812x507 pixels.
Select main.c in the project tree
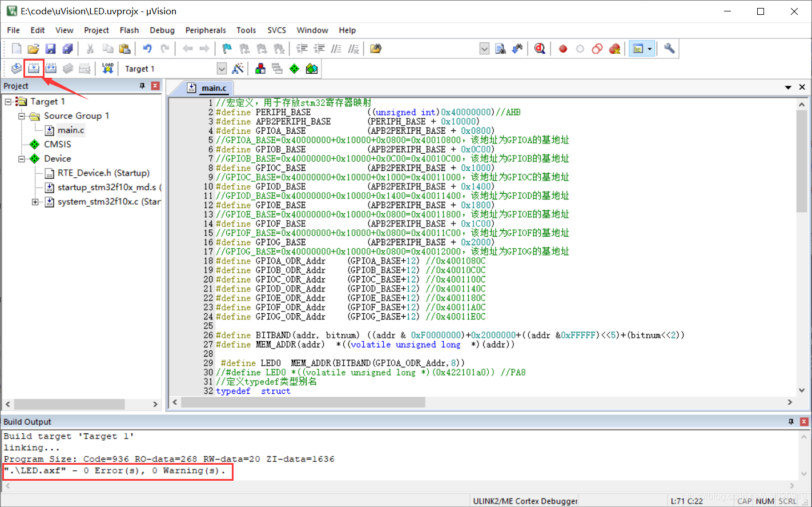(71, 130)
